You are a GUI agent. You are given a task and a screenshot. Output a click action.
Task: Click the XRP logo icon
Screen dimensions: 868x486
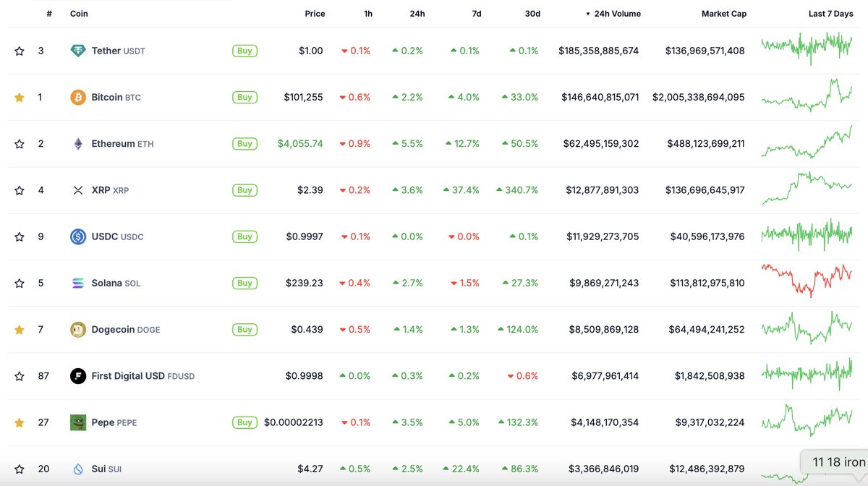(x=77, y=190)
